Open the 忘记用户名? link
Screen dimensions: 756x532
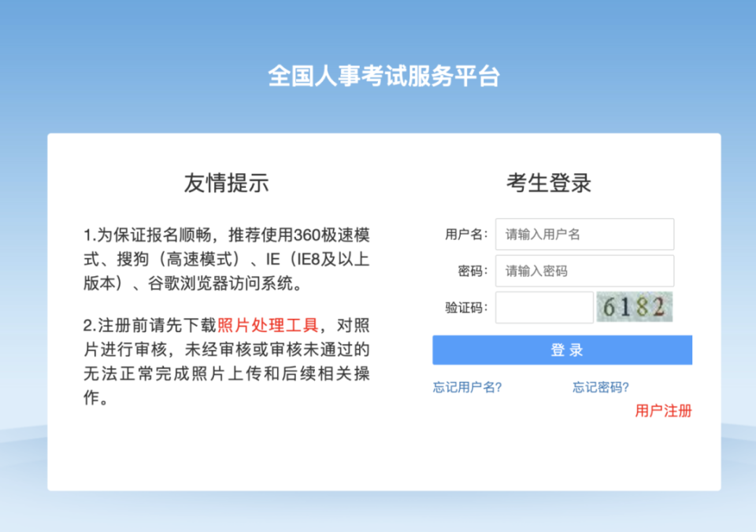click(467, 387)
